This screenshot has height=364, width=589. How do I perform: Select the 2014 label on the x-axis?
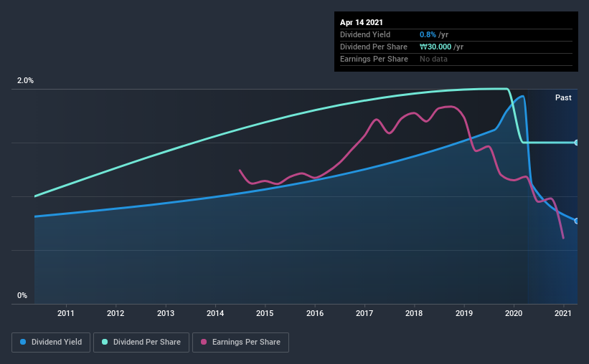tap(215, 313)
